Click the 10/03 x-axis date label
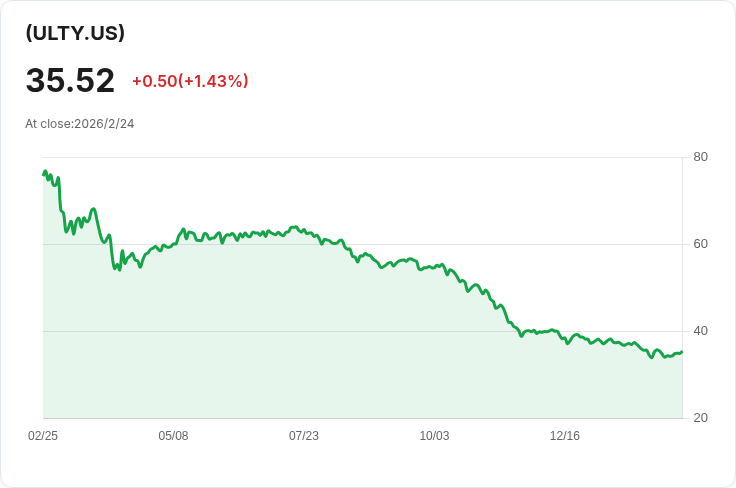The width and height of the screenshot is (736, 488). pos(434,436)
